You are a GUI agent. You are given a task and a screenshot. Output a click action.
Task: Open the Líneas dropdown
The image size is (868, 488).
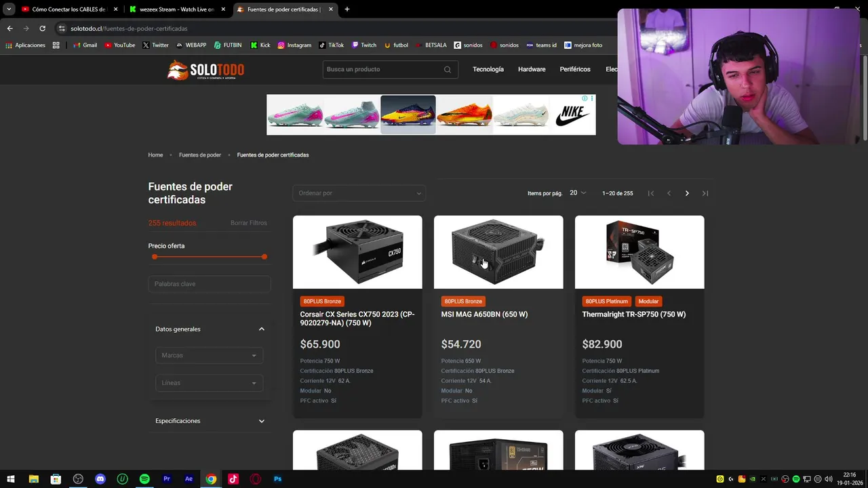[209, 383]
